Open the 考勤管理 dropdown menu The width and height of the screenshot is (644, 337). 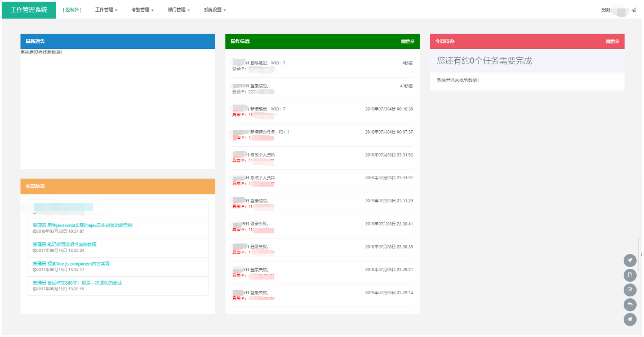point(143,10)
